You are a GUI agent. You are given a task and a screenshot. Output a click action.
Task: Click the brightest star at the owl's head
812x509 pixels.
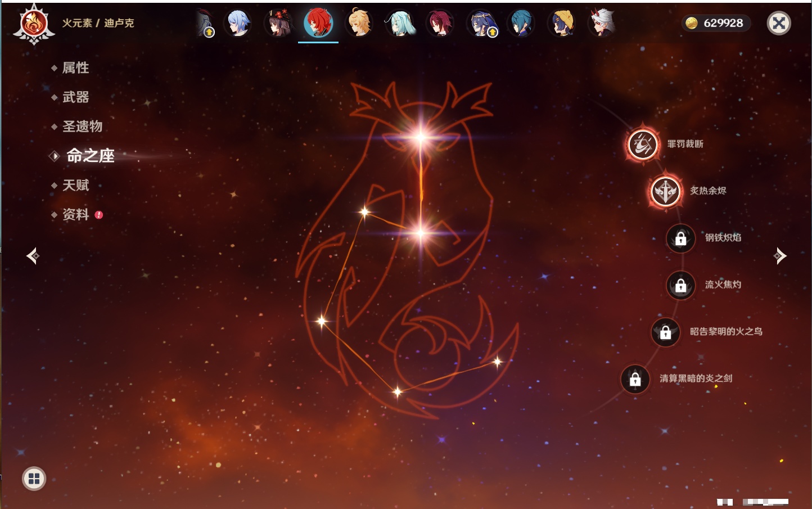click(x=420, y=137)
